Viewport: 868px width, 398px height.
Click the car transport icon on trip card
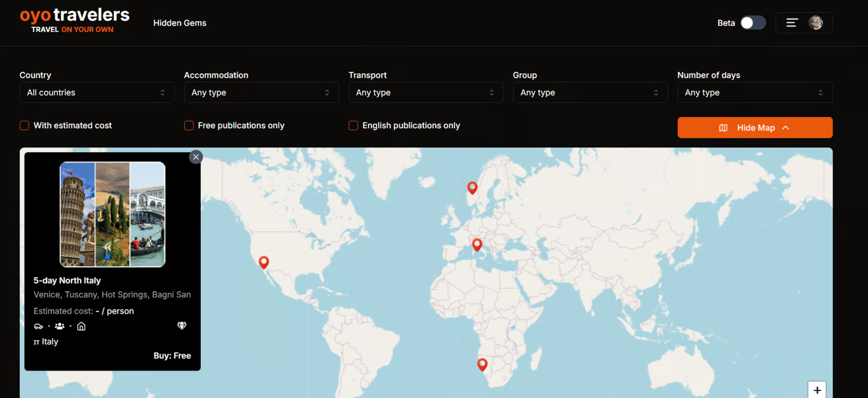(39, 326)
